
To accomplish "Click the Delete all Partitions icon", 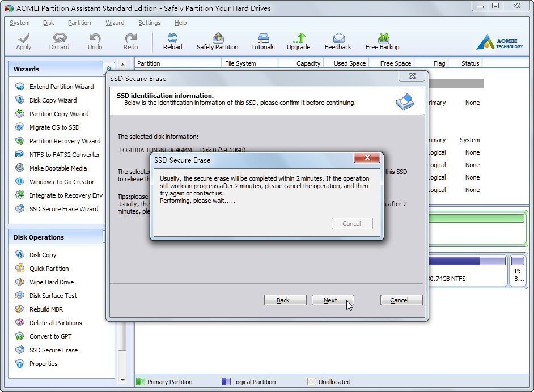I will point(20,323).
